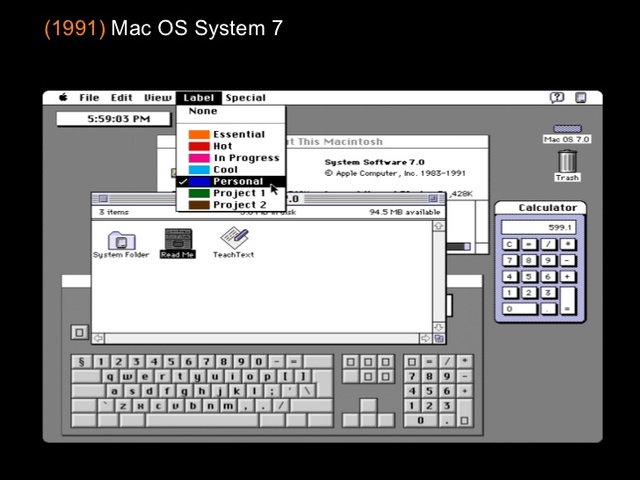
Task: Click the Finder window close box
Action: (103, 199)
